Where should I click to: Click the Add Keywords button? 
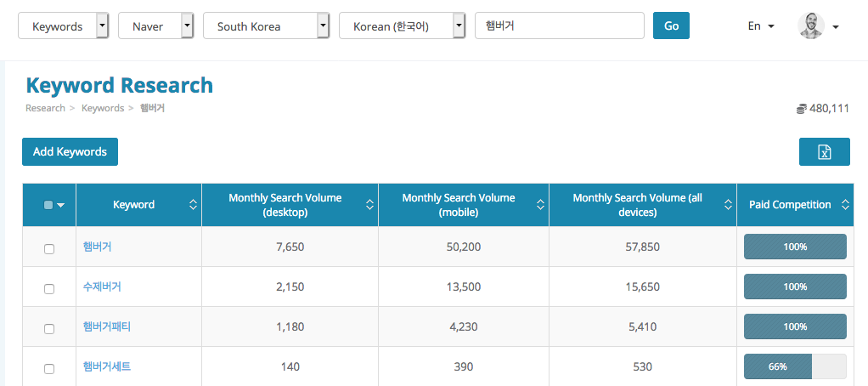[70, 151]
